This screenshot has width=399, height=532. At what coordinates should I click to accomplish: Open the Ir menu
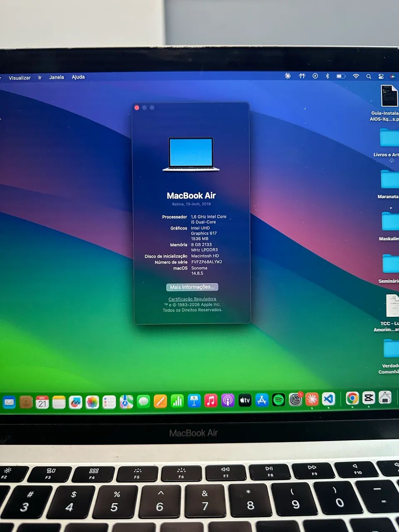pyautogui.click(x=40, y=78)
